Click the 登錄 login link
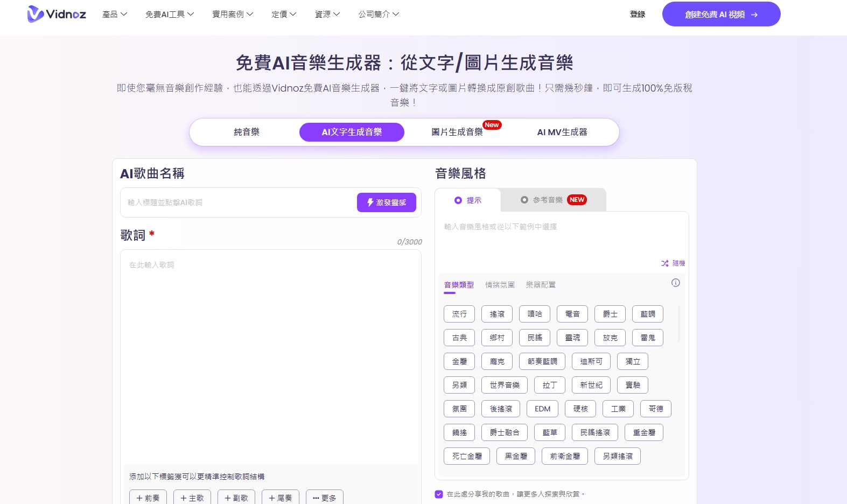The image size is (847, 504). pos(638,14)
